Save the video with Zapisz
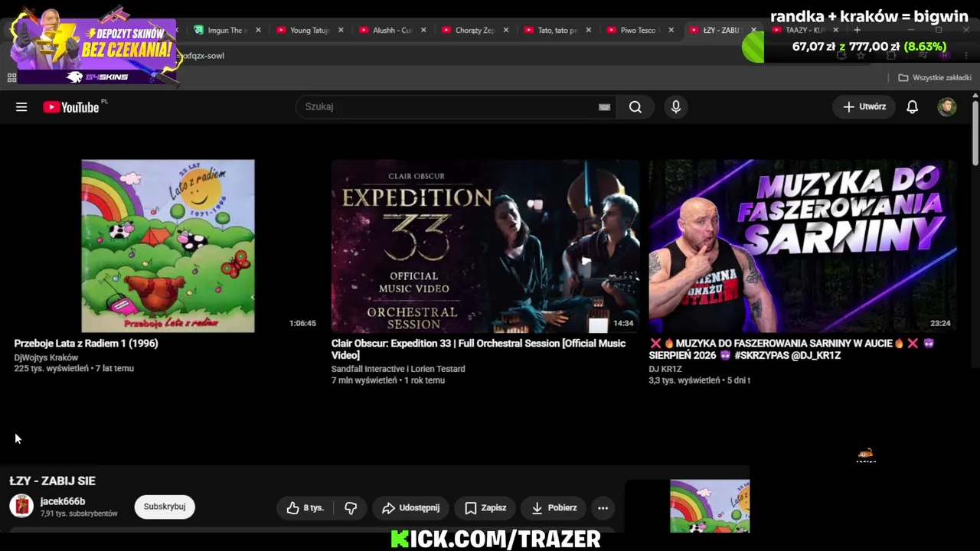Viewport: 980px width, 551px height. click(485, 507)
